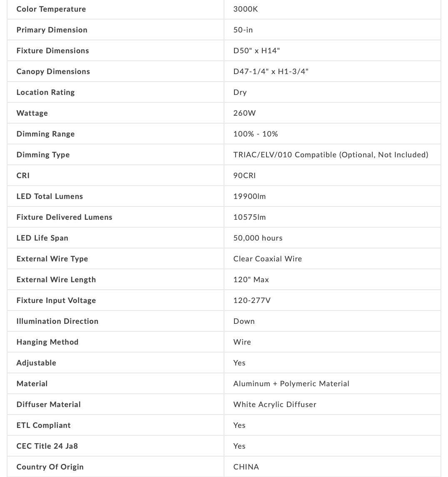Select the External Wire Length label
Viewport: 448px width, 477px height.
(56, 280)
